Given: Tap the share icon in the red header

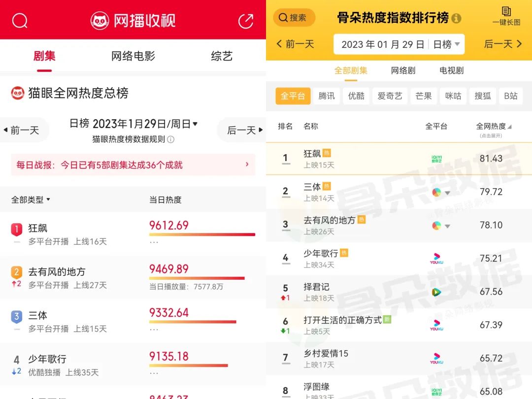Looking at the screenshot, I should coord(245,21).
